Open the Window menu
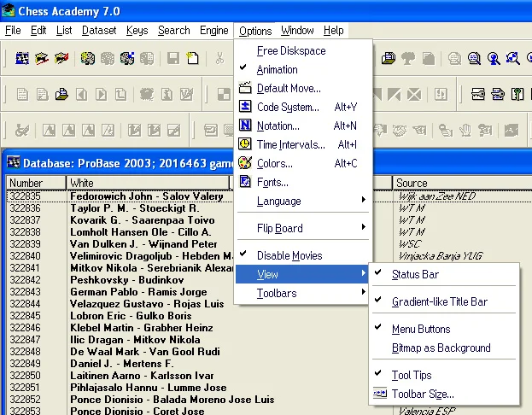532x415 pixels. 297,31
